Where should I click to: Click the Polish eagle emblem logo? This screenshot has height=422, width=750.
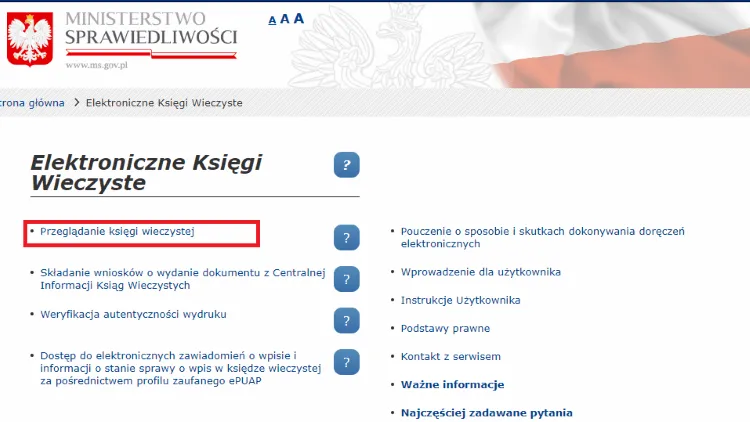[30, 39]
